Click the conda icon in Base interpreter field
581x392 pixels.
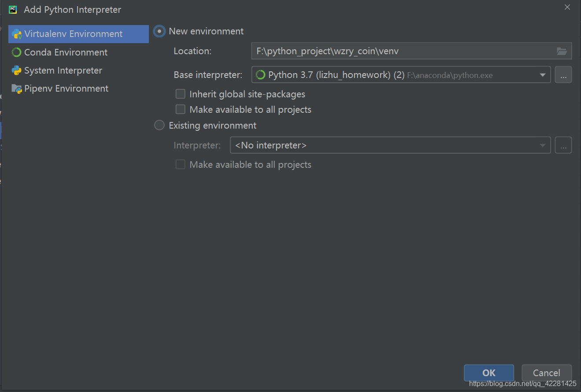pos(260,75)
